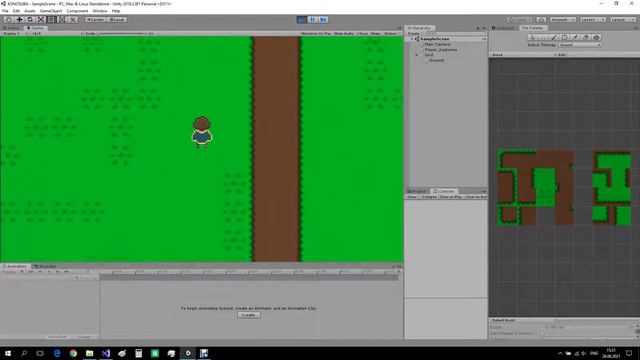Switch to the Hierarchy tab

(420, 28)
